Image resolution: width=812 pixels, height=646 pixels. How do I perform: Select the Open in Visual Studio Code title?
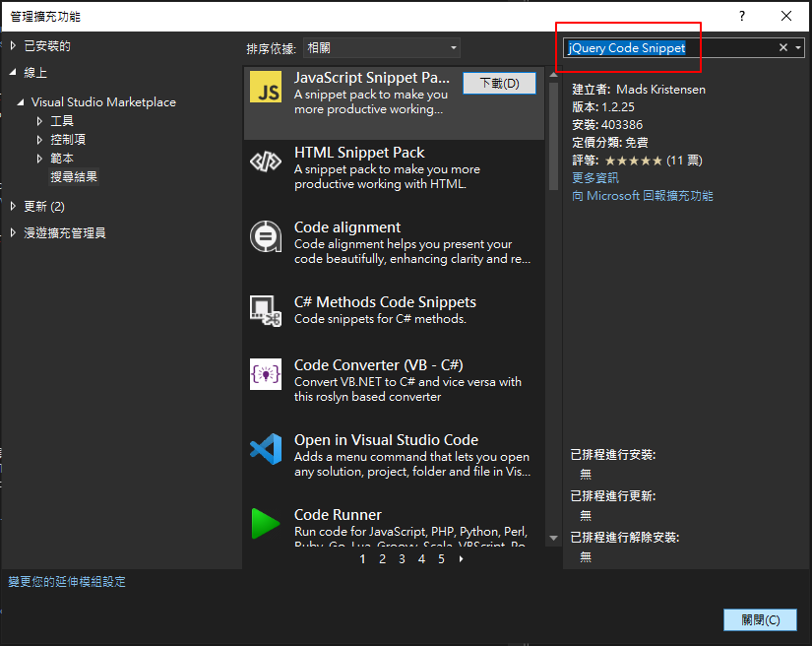(386, 439)
